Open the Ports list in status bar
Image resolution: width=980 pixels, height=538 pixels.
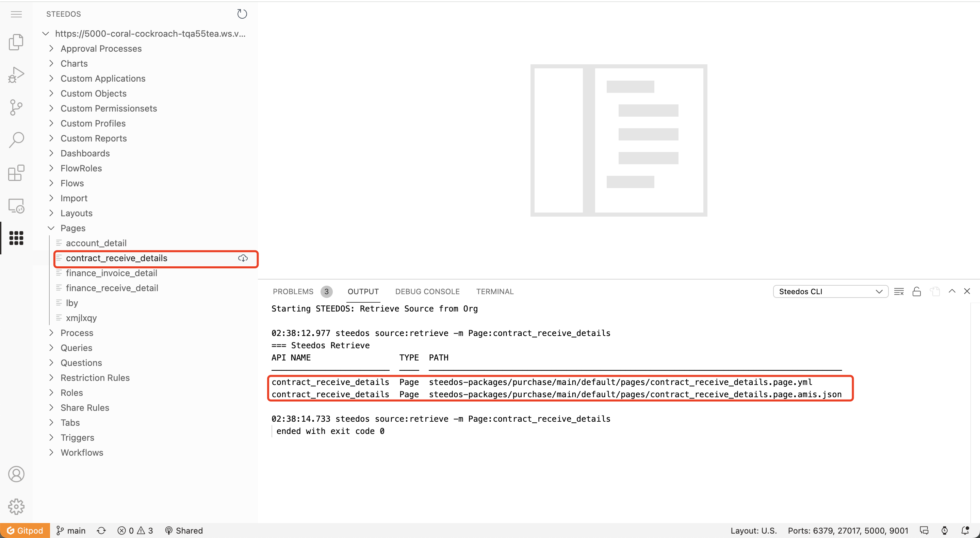click(x=848, y=531)
